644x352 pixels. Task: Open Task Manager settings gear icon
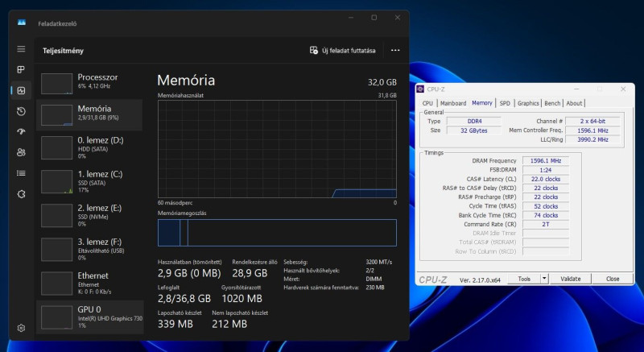pos(21,328)
